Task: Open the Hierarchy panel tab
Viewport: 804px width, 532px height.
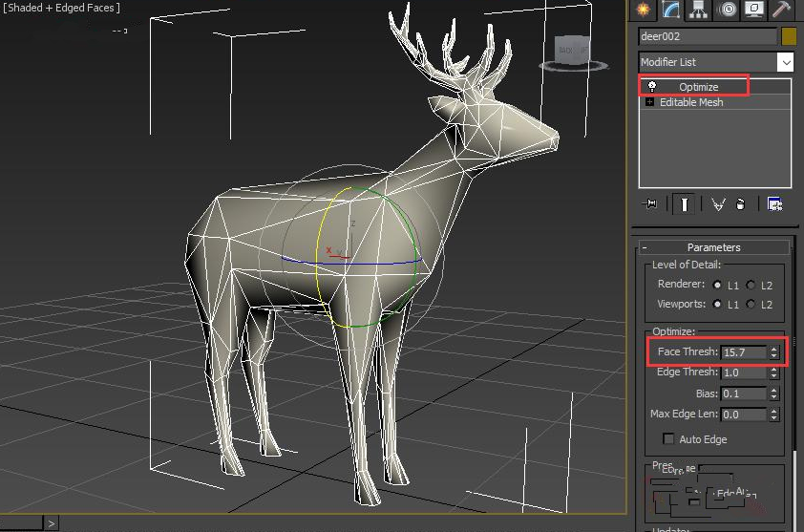Action: click(x=698, y=10)
